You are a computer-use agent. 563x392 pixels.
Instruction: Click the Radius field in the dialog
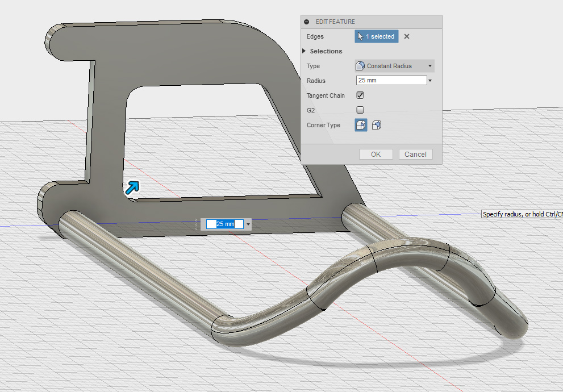click(391, 81)
